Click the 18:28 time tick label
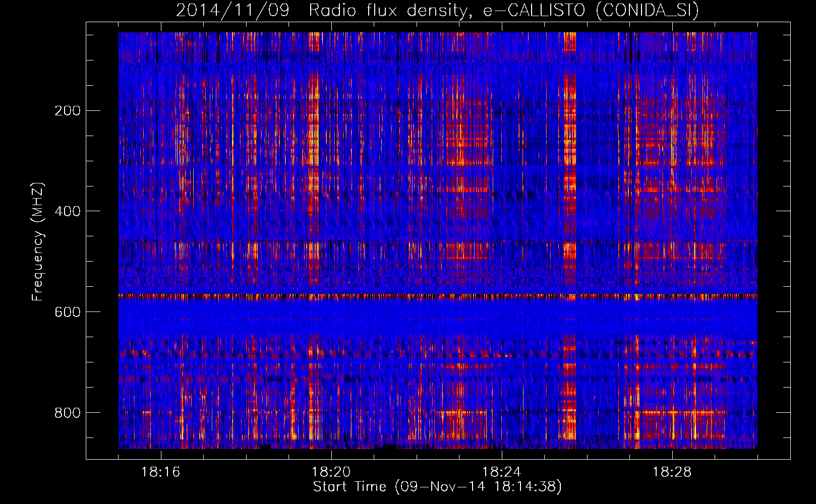Screen dimensions: 816x504 672,472
